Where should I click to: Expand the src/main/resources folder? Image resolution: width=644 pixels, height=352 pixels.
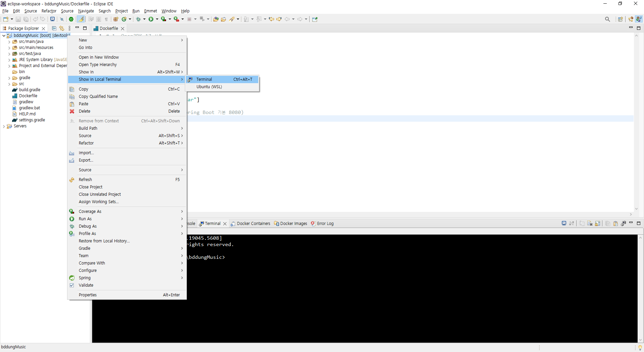(9, 48)
